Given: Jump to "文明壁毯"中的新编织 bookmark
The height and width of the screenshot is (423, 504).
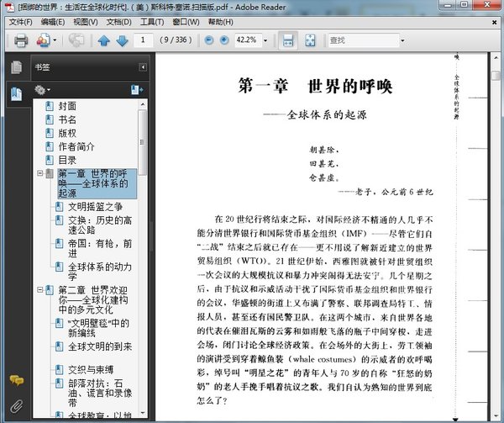Looking at the screenshot, I should 98,328.
